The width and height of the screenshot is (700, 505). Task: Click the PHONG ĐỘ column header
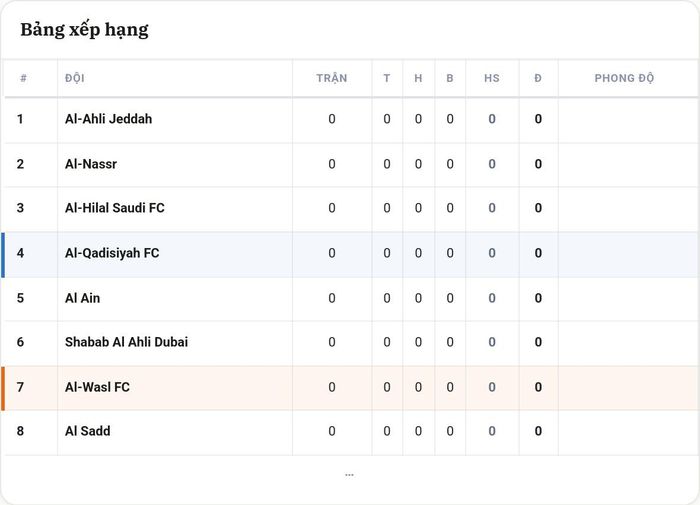coord(624,78)
